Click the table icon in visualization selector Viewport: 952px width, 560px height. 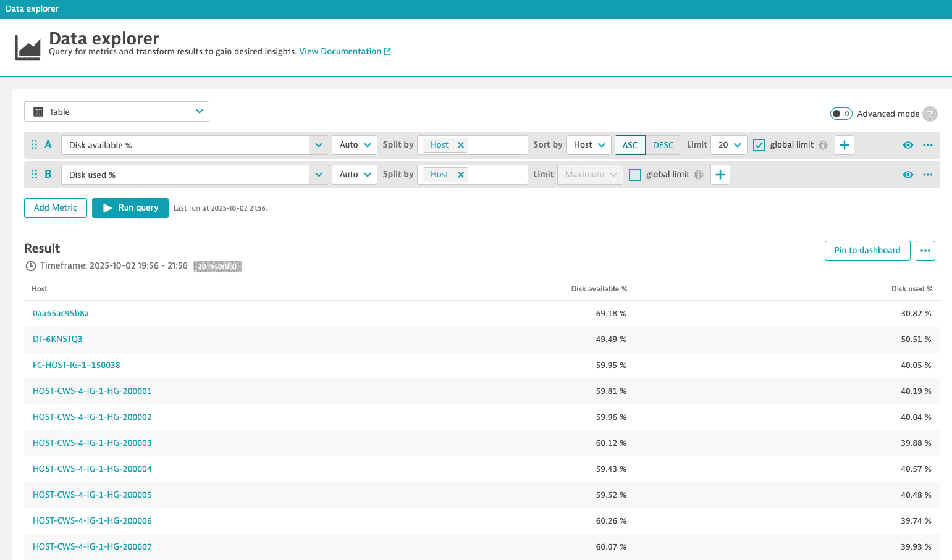(38, 112)
